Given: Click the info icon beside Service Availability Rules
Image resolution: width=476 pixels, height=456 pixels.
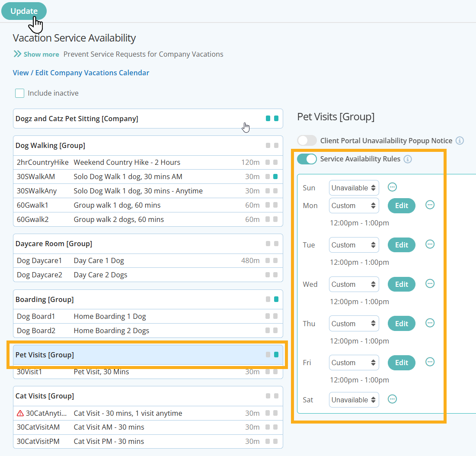Looking at the screenshot, I should pyautogui.click(x=408, y=159).
